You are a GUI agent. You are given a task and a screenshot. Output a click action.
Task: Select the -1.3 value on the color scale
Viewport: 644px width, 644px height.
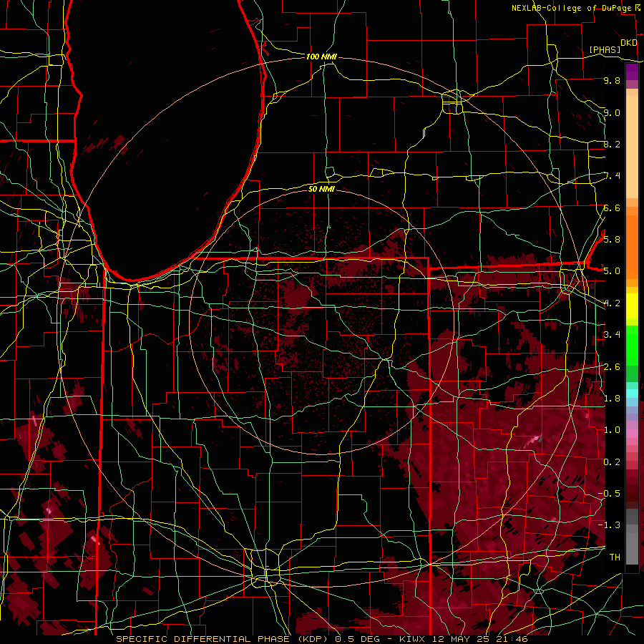tap(610, 525)
